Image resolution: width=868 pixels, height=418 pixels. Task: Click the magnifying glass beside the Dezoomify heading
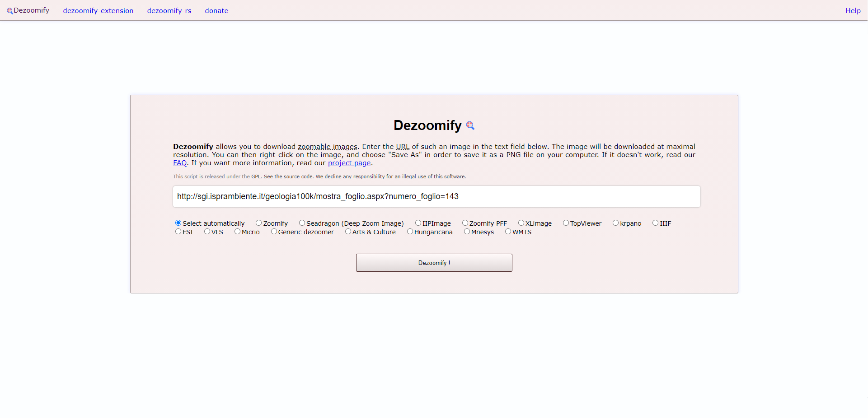coord(470,125)
